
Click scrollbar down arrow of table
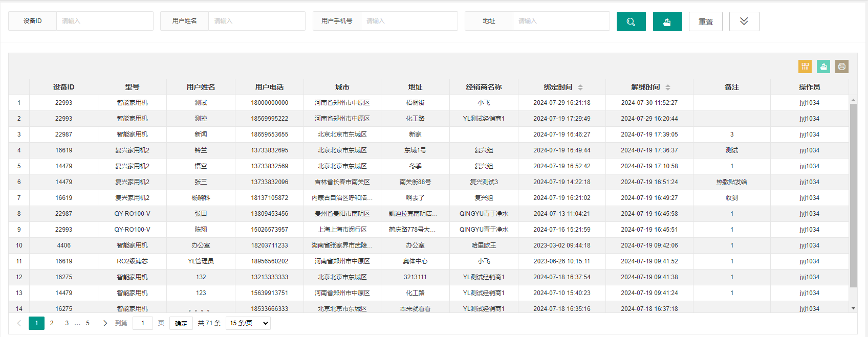coord(853,308)
